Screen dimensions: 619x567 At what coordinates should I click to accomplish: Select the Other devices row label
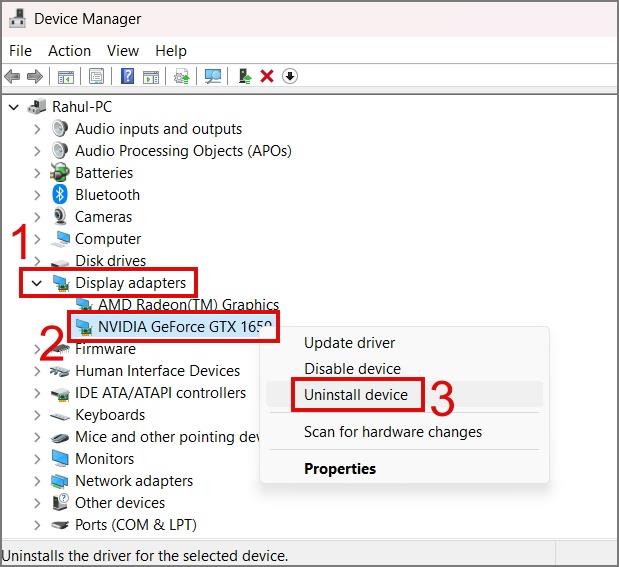(x=120, y=503)
